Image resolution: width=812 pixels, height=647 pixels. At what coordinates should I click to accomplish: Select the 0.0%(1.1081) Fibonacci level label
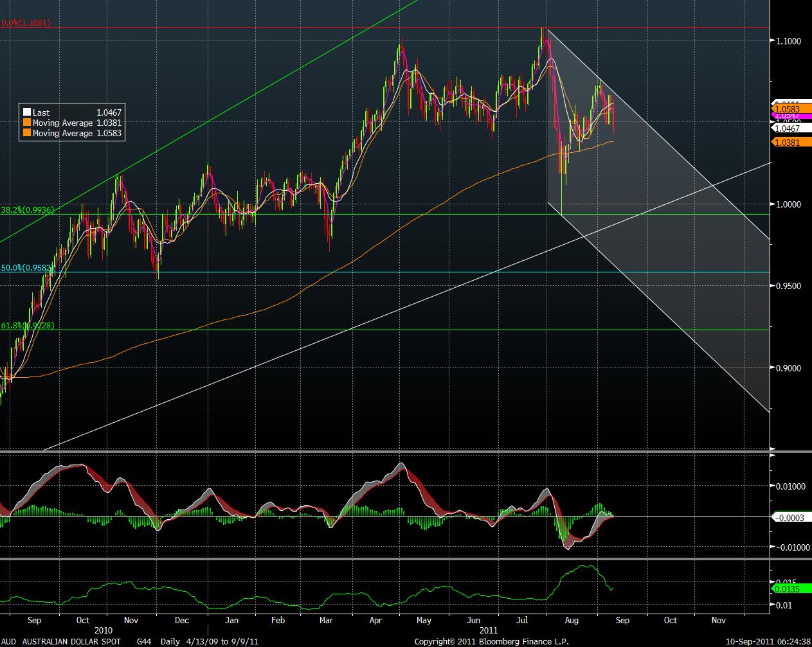tap(26, 23)
